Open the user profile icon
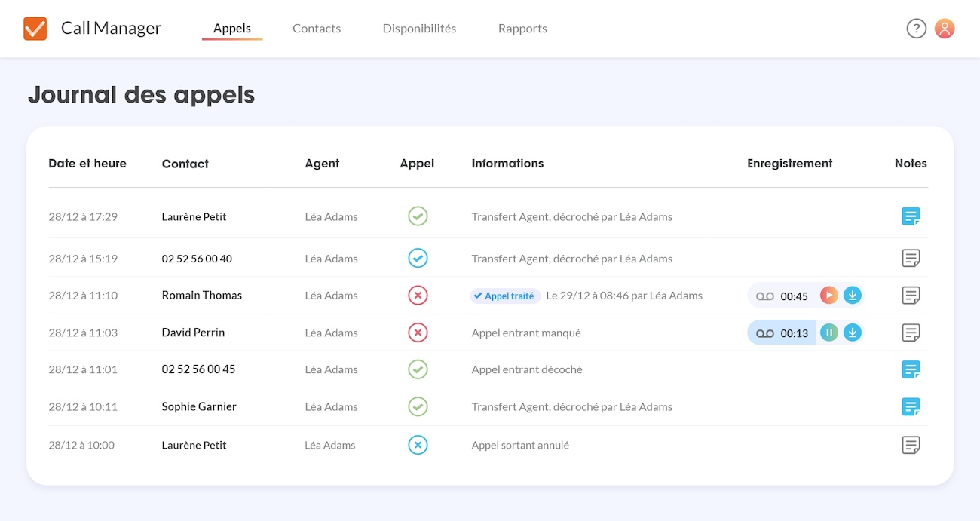980x521 pixels. tap(945, 28)
